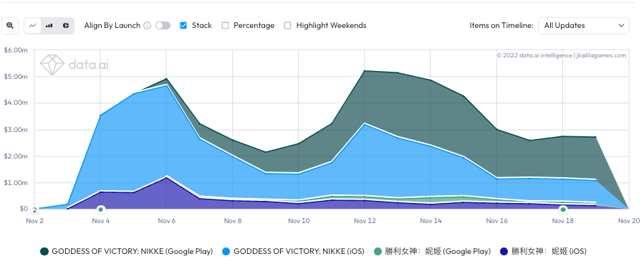Image resolution: width=644 pixels, height=264 pixels.
Task: Open the Align By Launch info icon
Action: (148, 26)
